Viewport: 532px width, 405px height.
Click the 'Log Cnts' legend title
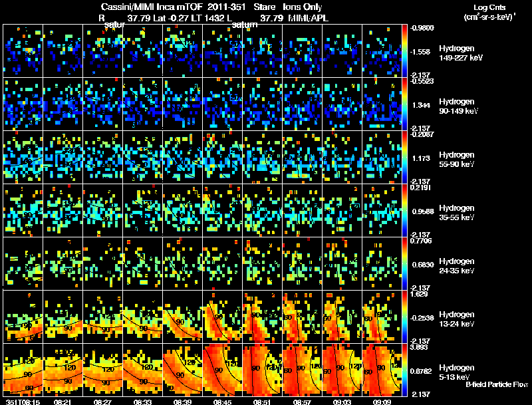[x=489, y=7]
